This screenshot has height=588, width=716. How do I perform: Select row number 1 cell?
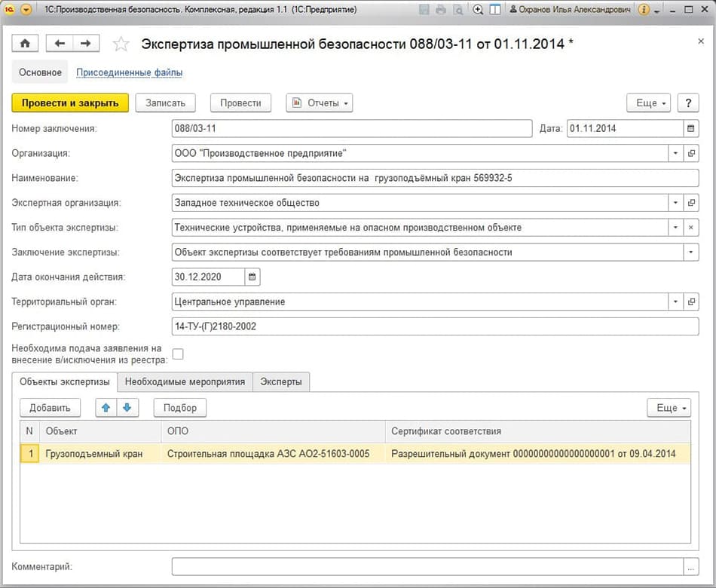pos(30,454)
